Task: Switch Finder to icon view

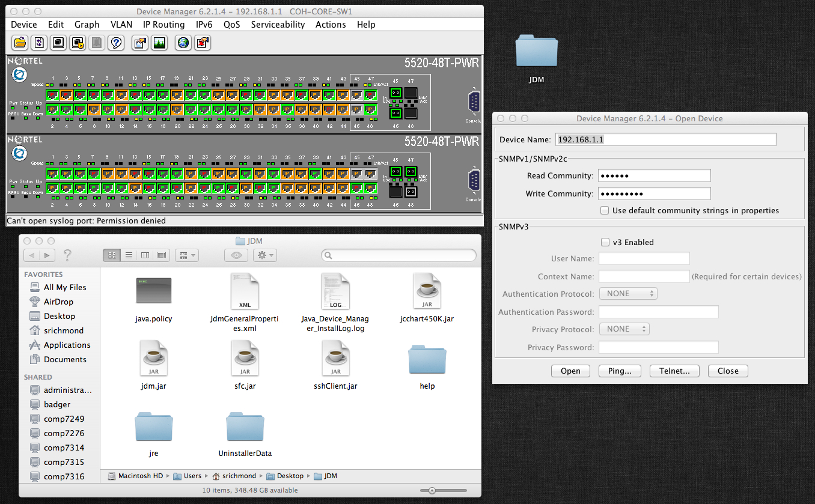Action: tap(112, 255)
